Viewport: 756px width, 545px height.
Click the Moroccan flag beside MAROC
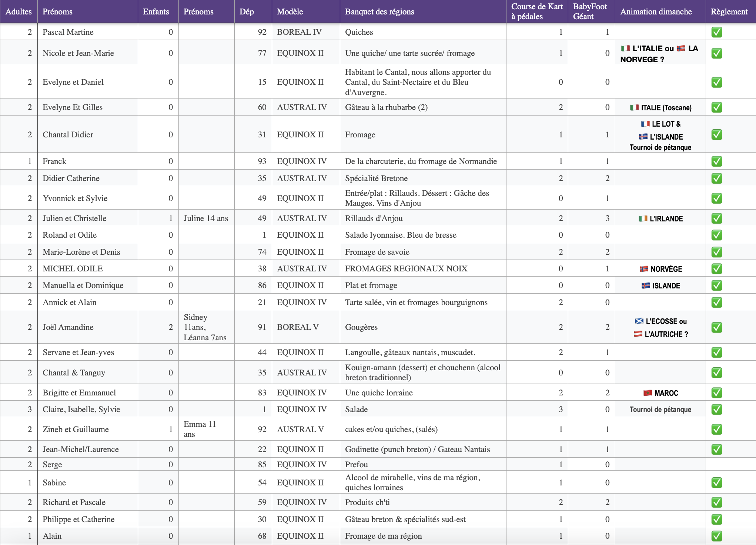pyautogui.click(x=648, y=393)
